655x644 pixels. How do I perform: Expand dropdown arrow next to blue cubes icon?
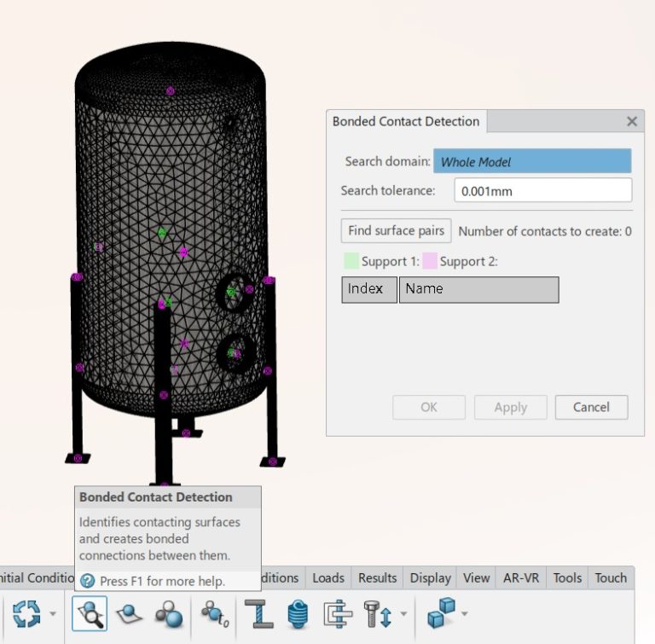point(466,613)
